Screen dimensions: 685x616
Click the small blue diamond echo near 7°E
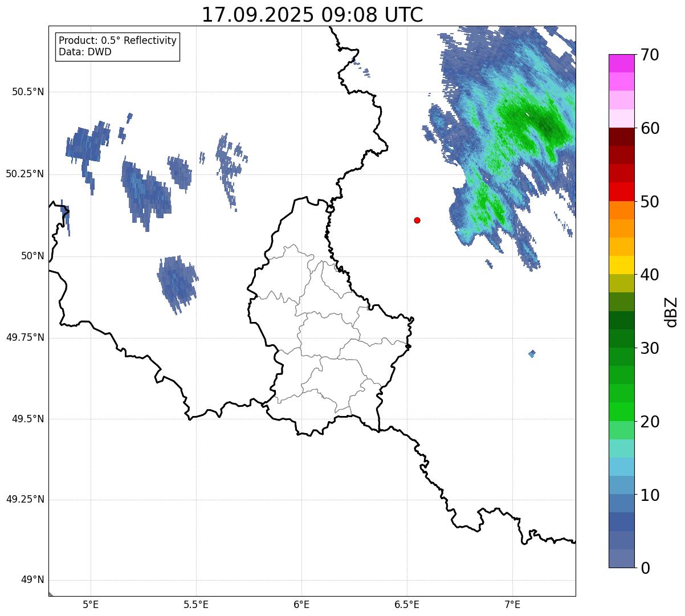pyautogui.click(x=532, y=354)
